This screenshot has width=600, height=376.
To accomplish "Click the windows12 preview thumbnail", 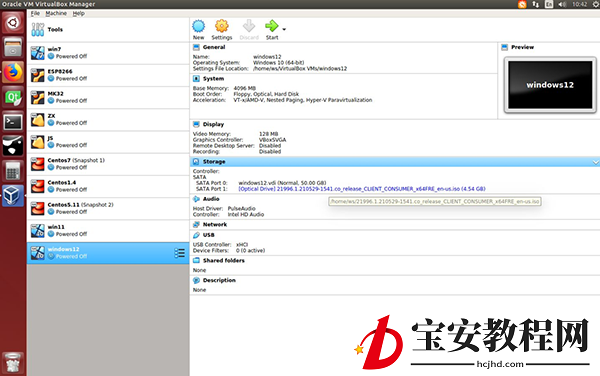I will coord(550,85).
